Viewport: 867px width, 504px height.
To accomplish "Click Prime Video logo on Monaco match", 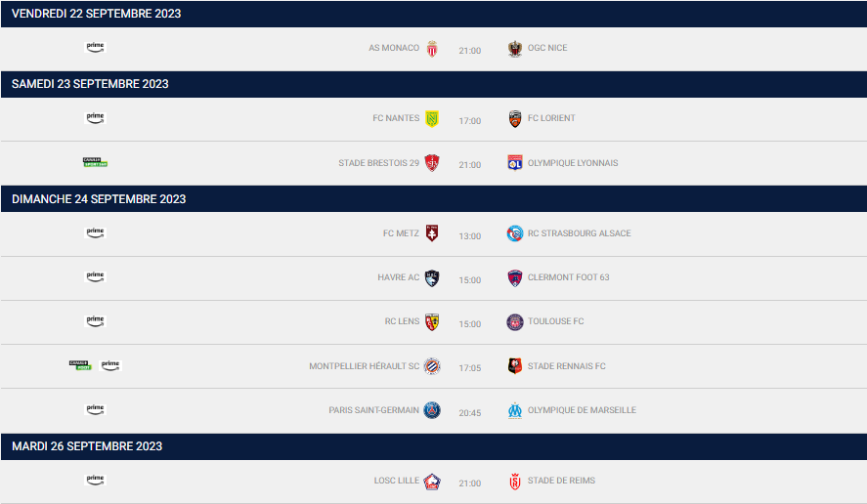I will (x=95, y=48).
